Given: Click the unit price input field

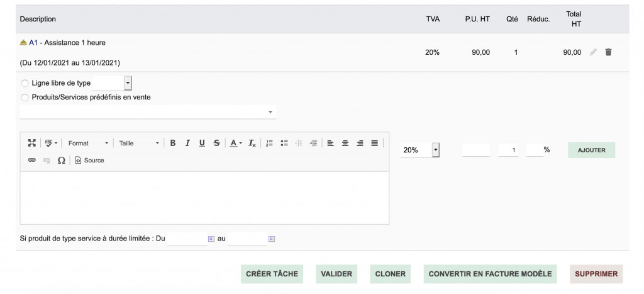Looking at the screenshot, I should click(x=475, y=150).
